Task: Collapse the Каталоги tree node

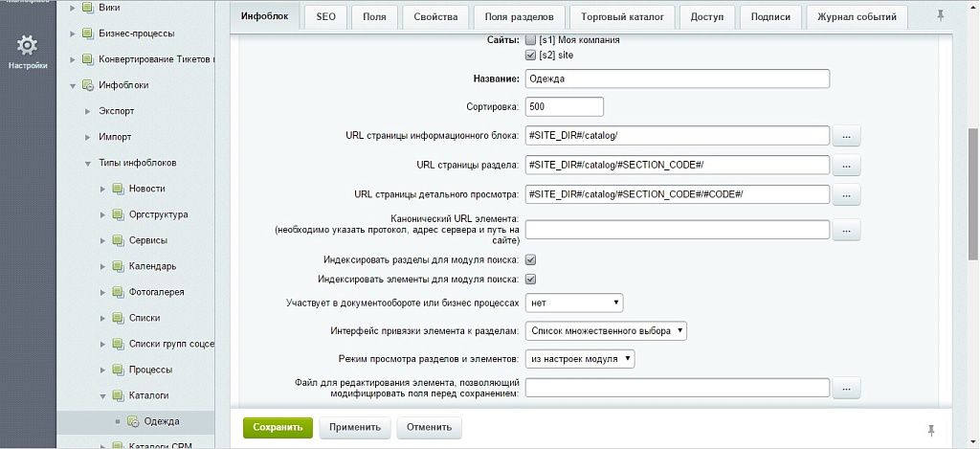Action: (x=103, y=395)
